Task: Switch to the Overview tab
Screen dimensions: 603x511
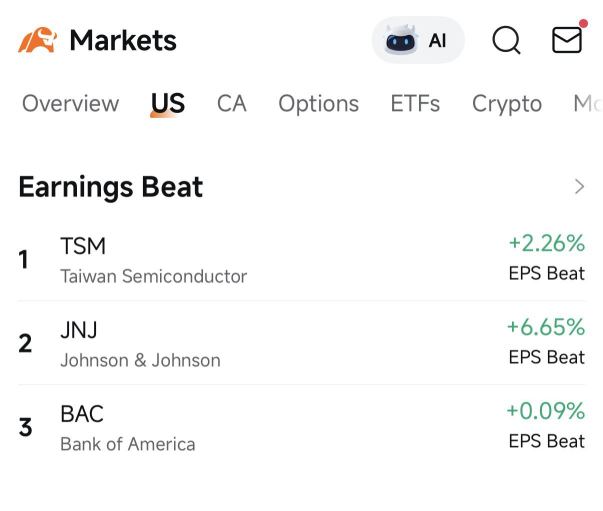Action: coord(71,103)
